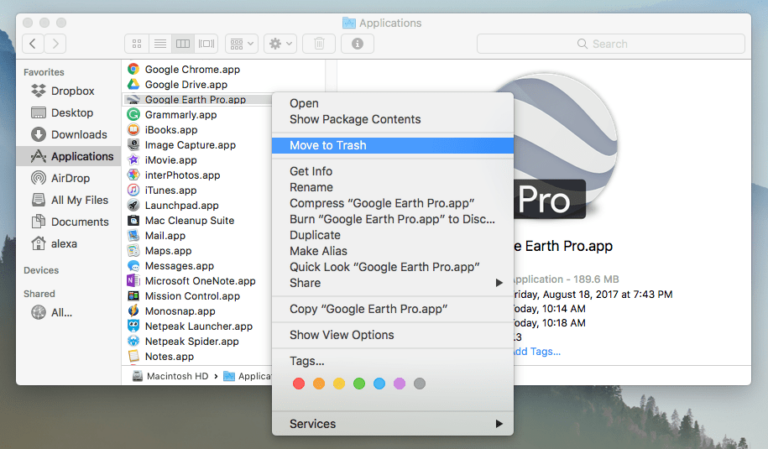Quick Look "Google Earth Pro.app"

click(x=393, y=267)
